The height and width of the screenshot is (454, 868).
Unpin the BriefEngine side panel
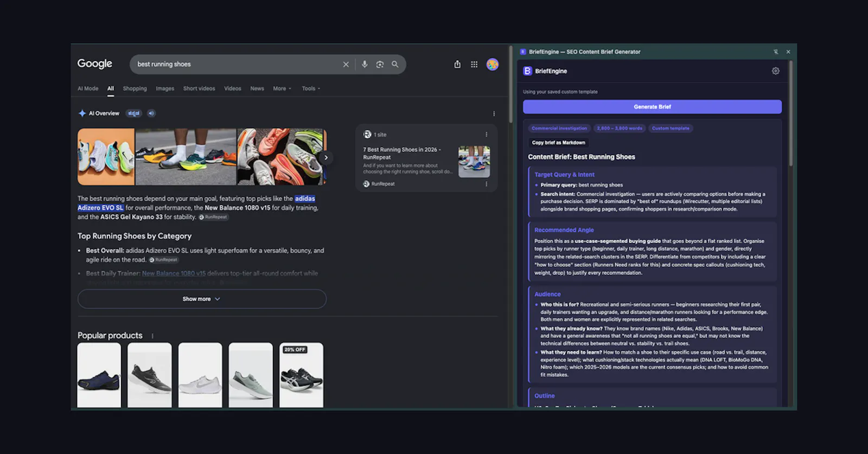click(776, 52)
